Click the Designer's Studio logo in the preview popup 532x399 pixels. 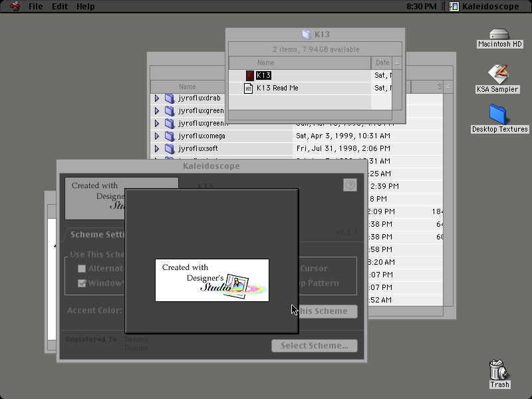tap(212, 280)
